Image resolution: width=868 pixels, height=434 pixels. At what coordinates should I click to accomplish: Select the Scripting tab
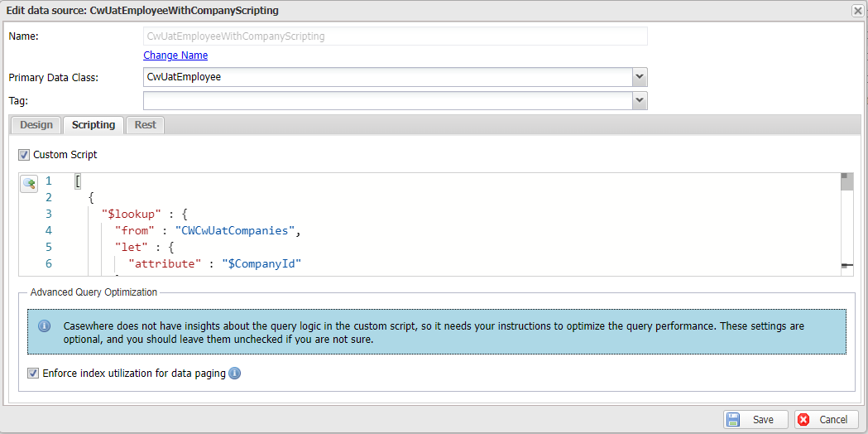pyautogui.click(x=94, y=125)
